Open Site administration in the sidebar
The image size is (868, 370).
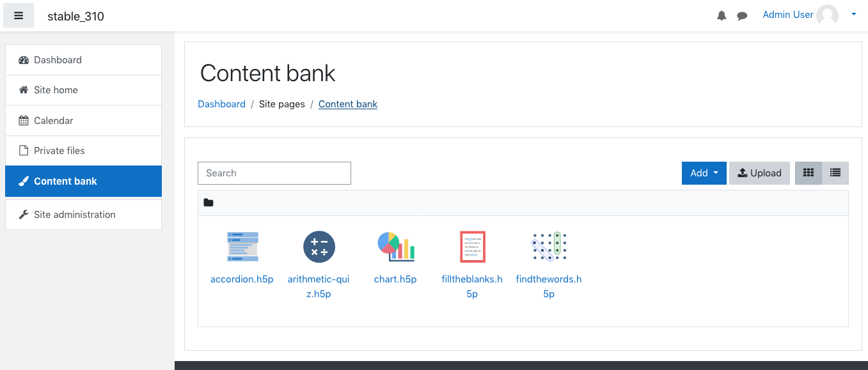click(x=83, y=215)
